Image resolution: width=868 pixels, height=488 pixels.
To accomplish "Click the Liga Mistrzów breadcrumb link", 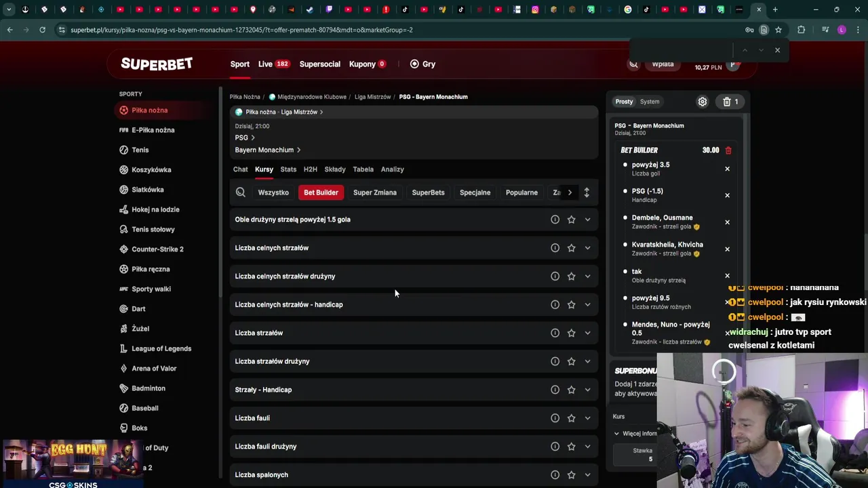I will pyautogui.click(x=372, y=97).
